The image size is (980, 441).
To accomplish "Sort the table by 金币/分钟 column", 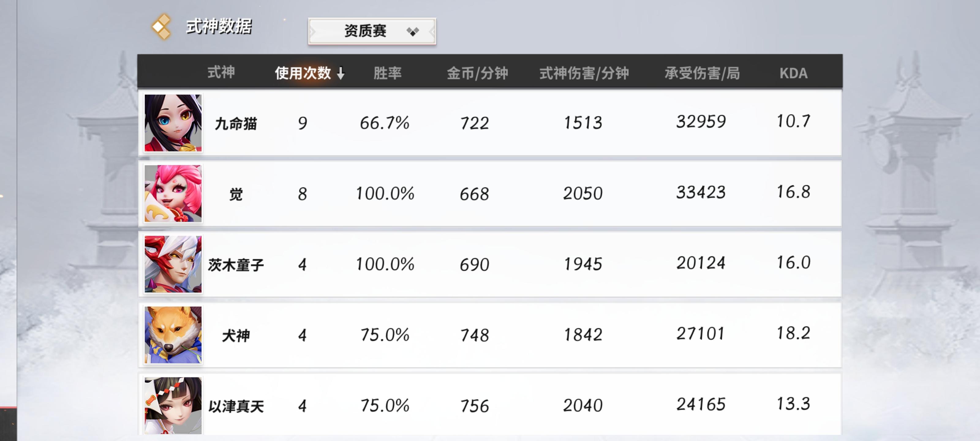I will tap(477, 73).
